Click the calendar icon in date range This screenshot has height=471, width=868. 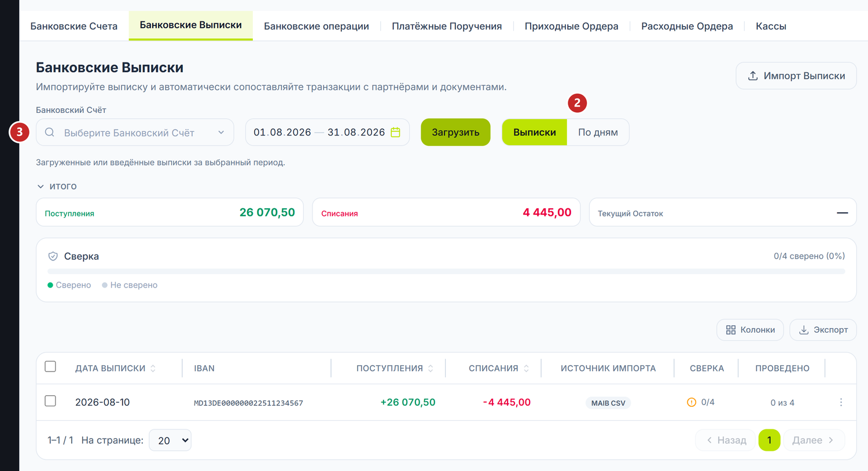coord(395,133)
